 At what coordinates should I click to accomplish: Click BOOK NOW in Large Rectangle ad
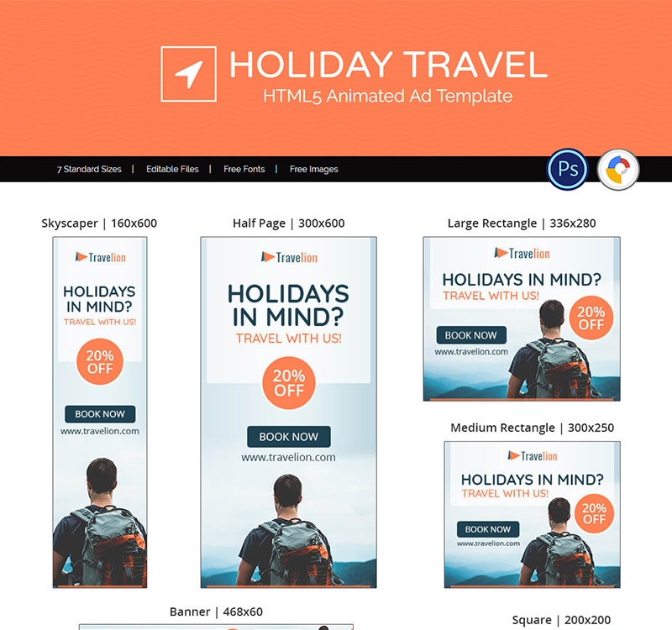tap(471, 335)
